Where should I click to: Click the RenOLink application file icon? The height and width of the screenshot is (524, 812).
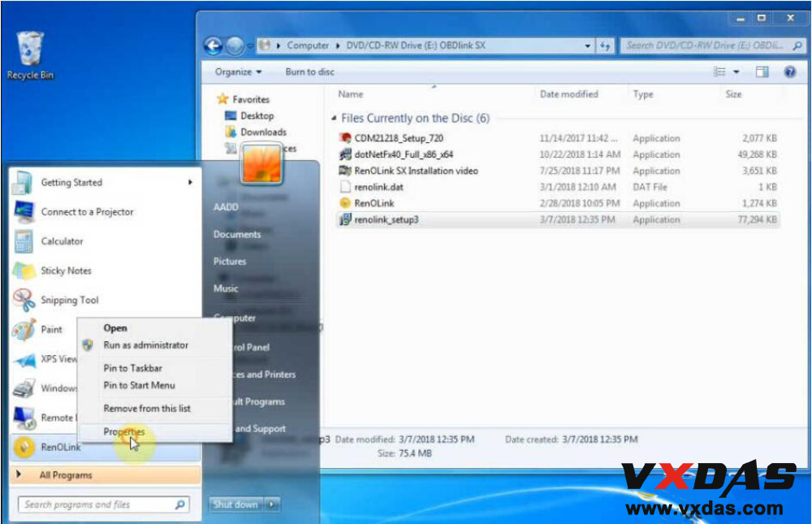pyautogui.click(x=345, y=203)
